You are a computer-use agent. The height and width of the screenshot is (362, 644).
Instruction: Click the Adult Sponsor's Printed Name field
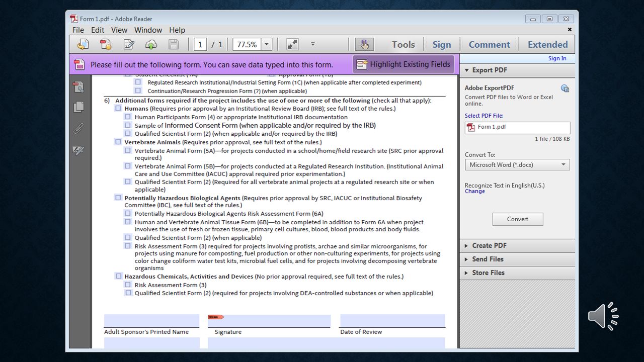pos(151,321)
